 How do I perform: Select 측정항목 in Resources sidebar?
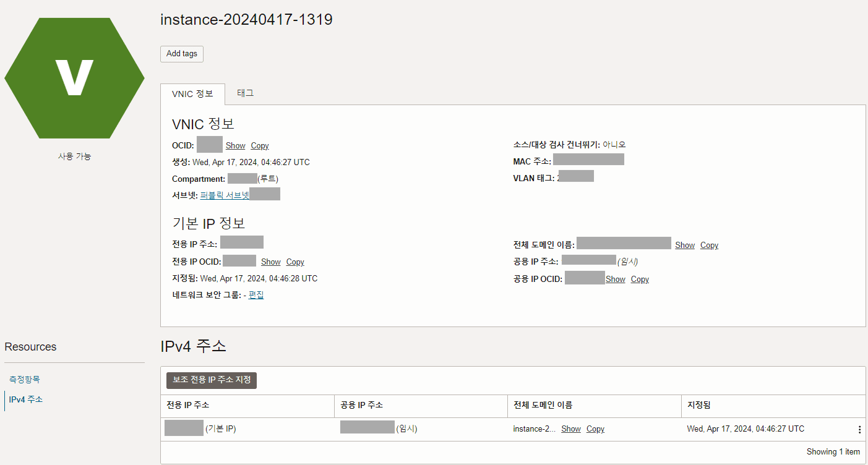25,380
